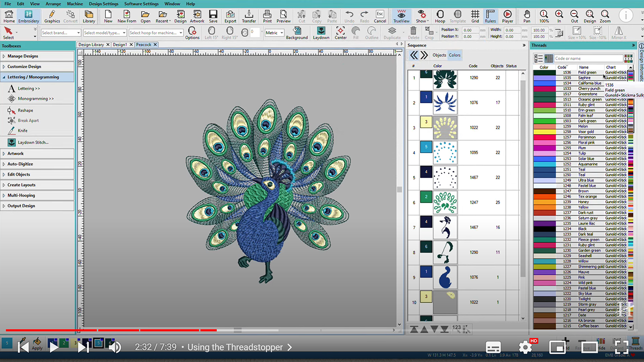Select the Knife tool
This screenshot has height=362, width=644.
pos(23,130)
